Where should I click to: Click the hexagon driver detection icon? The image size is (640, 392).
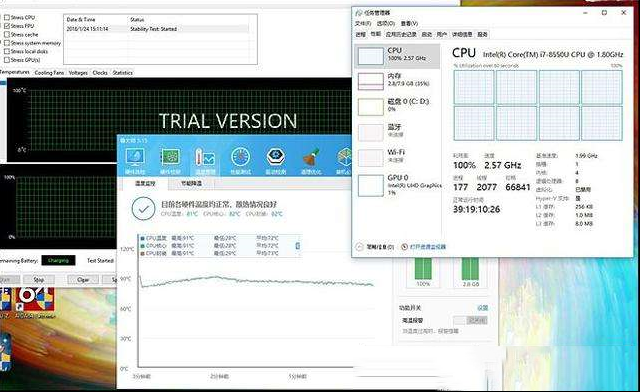tap(276, 158)
